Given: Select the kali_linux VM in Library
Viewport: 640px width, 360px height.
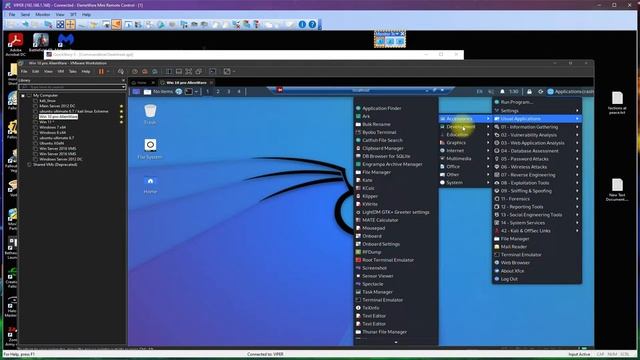Looking at the screenshot, I should (47, 100).
